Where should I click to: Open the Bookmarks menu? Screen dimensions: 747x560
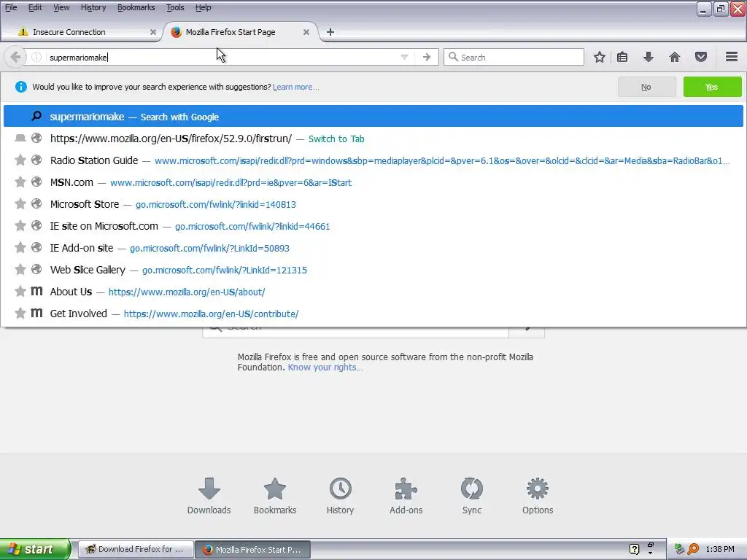tap(136, 7)
